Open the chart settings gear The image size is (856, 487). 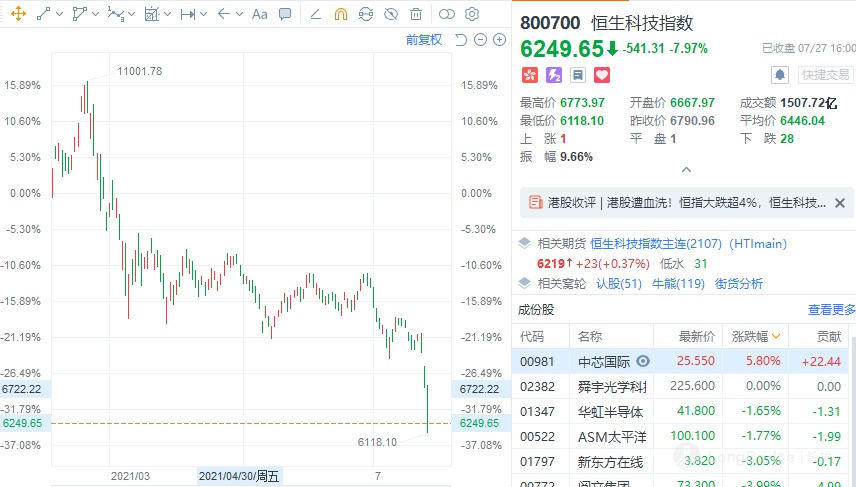click(x=472, y=14)
